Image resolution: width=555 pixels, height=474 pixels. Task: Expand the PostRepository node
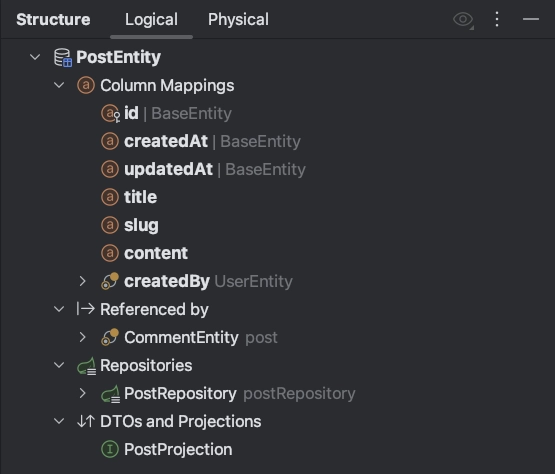(82, 393)
